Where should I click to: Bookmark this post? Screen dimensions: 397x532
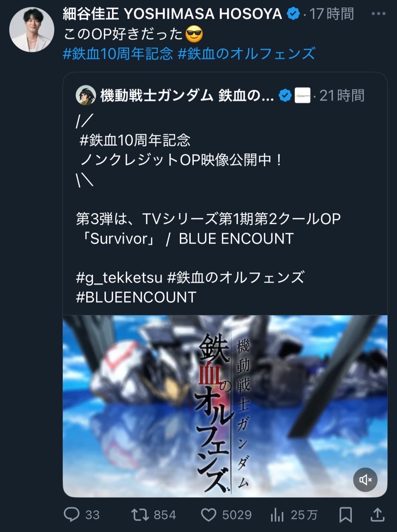pos(345,515)
